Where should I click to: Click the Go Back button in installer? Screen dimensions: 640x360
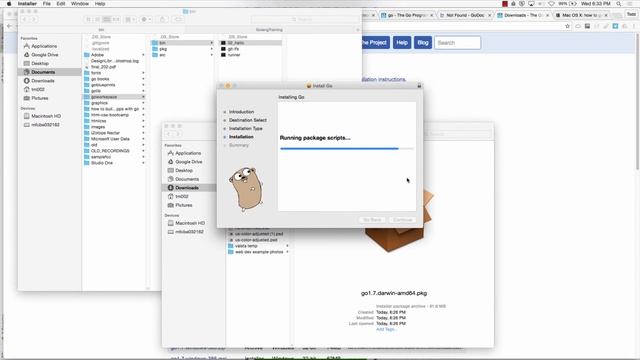coord(372,220)
